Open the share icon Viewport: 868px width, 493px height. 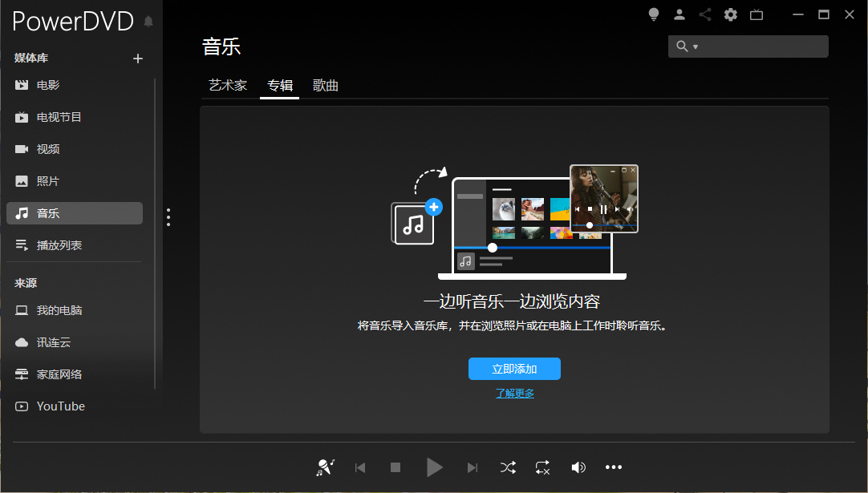(x=704, y=14)
